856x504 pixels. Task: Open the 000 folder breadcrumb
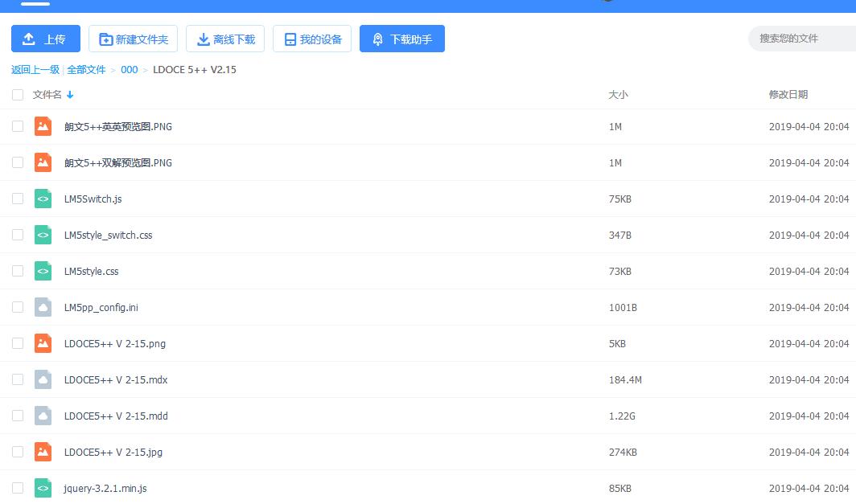130,70
